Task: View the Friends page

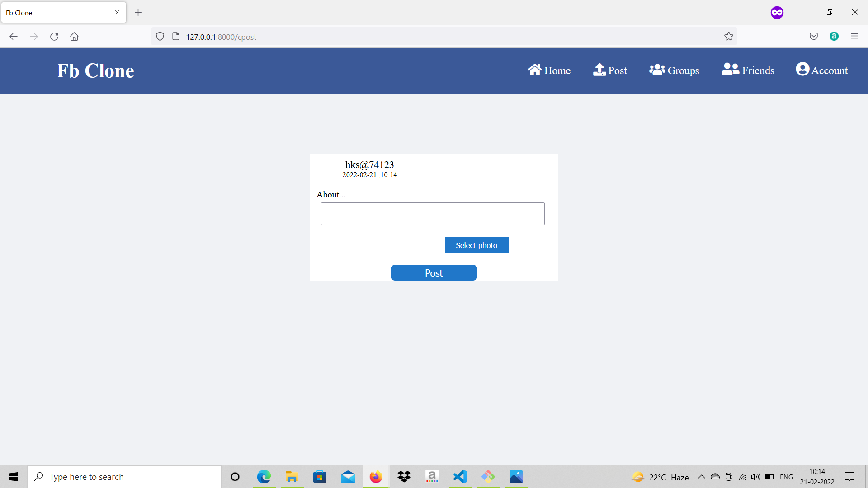Action: pyautogui.click(x=748, y=70)
